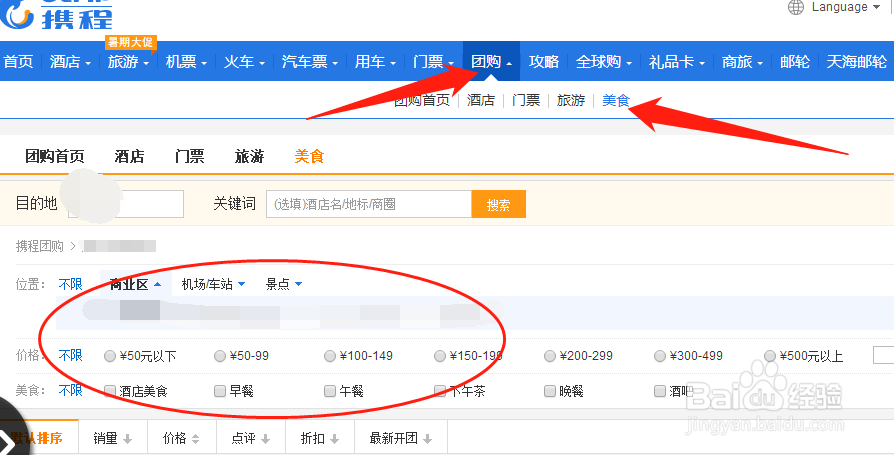Check the 晚餐 checkbox
The height and width of the screenshot is (455, 894).
coord(550,391)
